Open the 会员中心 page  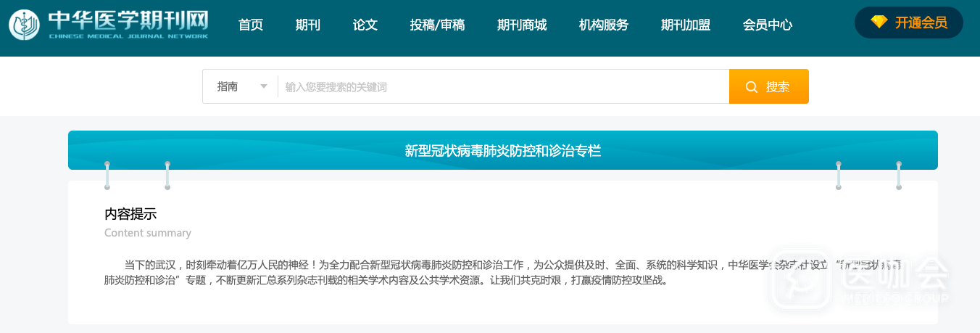pyautogui.click(x=768, y=25)
